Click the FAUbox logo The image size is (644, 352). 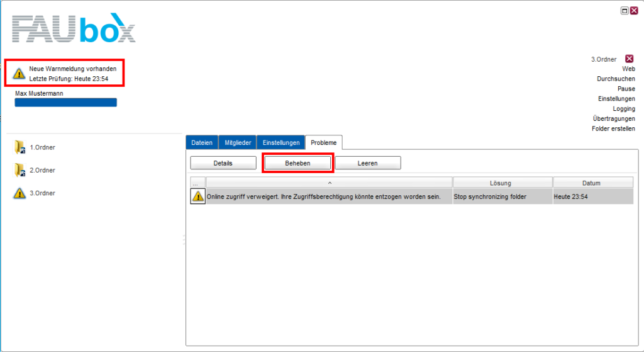tap(74, 30)
